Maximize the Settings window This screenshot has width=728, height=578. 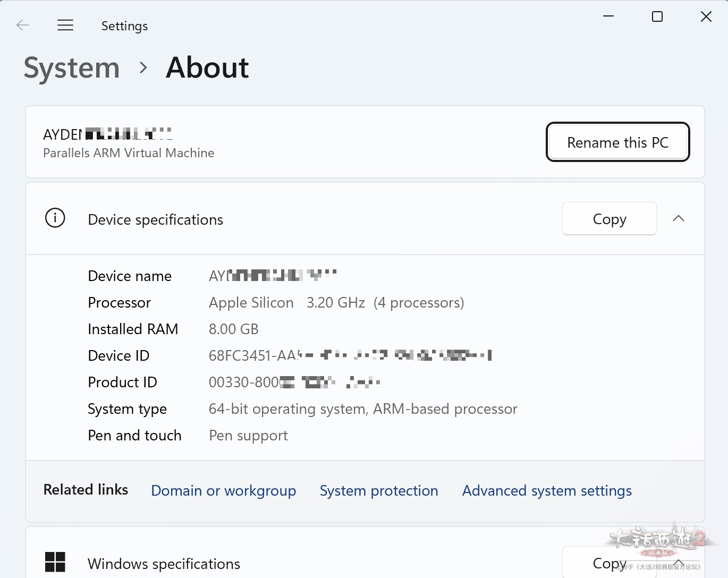(657, 16)
